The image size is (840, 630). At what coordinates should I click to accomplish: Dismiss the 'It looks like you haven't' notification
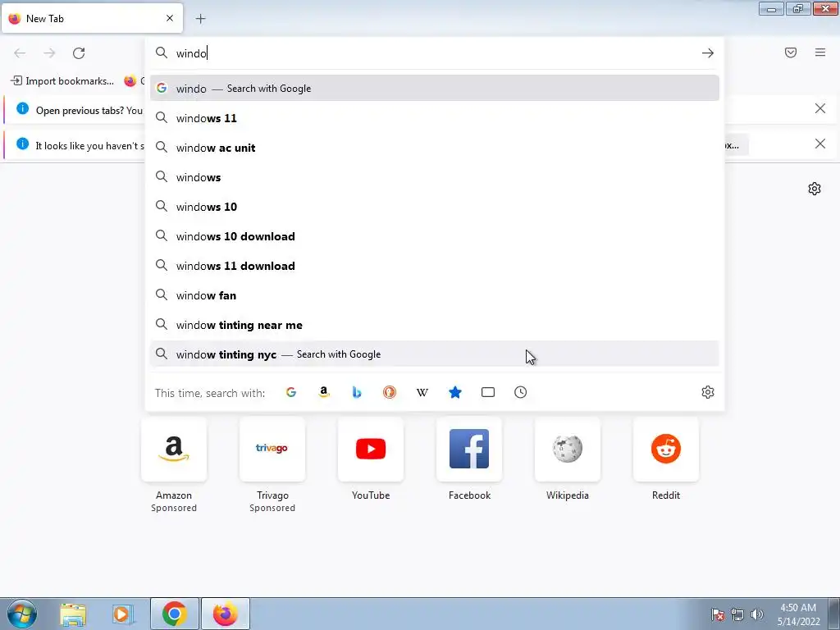coord(820,144)
